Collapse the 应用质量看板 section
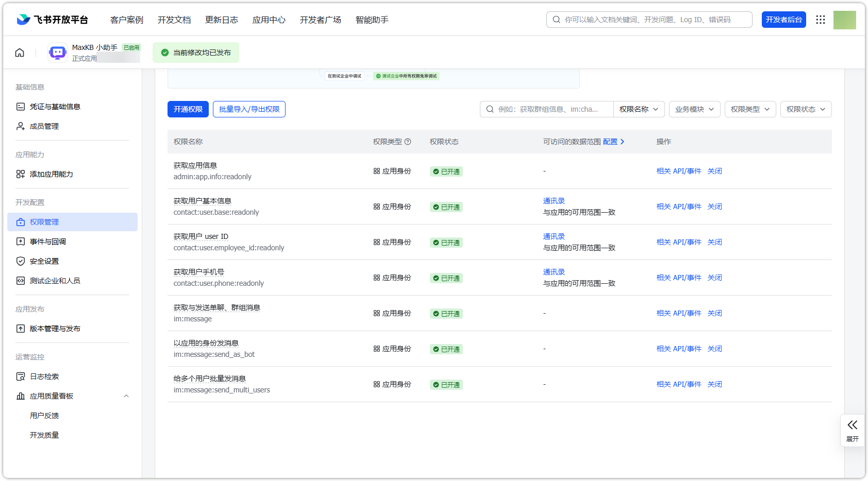The height and width of the screenshot is (481, 868). click(x=126, y=396)
